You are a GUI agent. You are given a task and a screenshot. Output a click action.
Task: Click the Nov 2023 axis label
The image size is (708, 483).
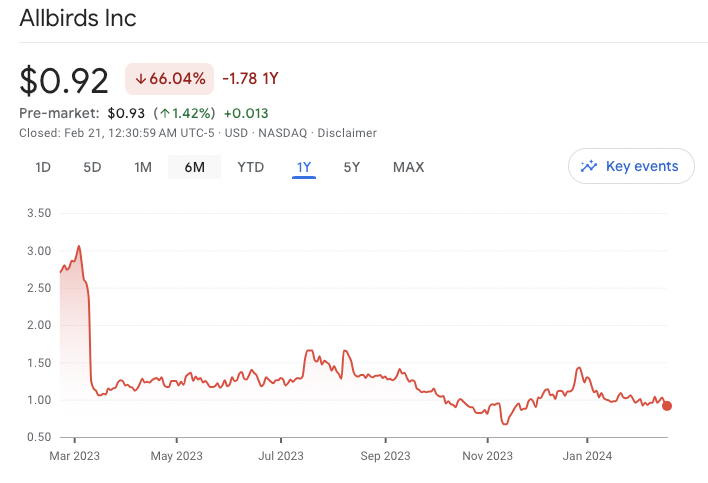coord(488,456)
